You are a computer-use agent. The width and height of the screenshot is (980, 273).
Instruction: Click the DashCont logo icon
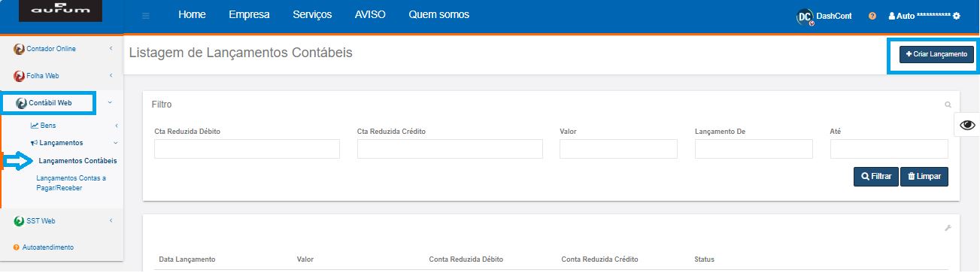click(805, 16)
